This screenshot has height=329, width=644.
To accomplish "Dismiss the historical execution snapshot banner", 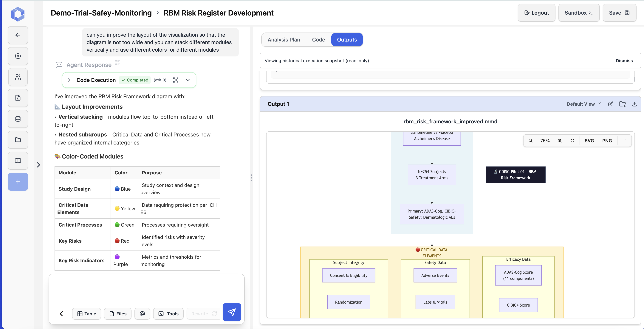I will click(x=624, y=61).
